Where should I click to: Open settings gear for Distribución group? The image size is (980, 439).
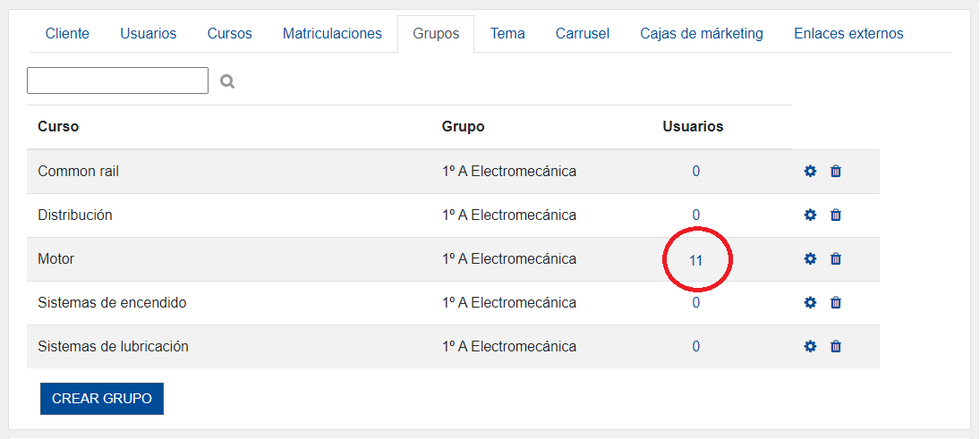(x=810, y=215)
